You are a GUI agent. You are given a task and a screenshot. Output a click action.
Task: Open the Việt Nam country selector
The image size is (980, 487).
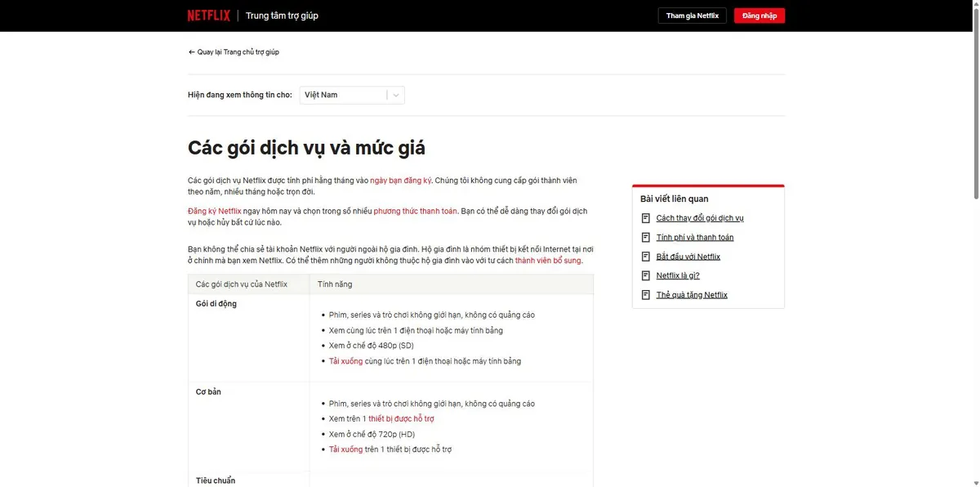[352, 95]
